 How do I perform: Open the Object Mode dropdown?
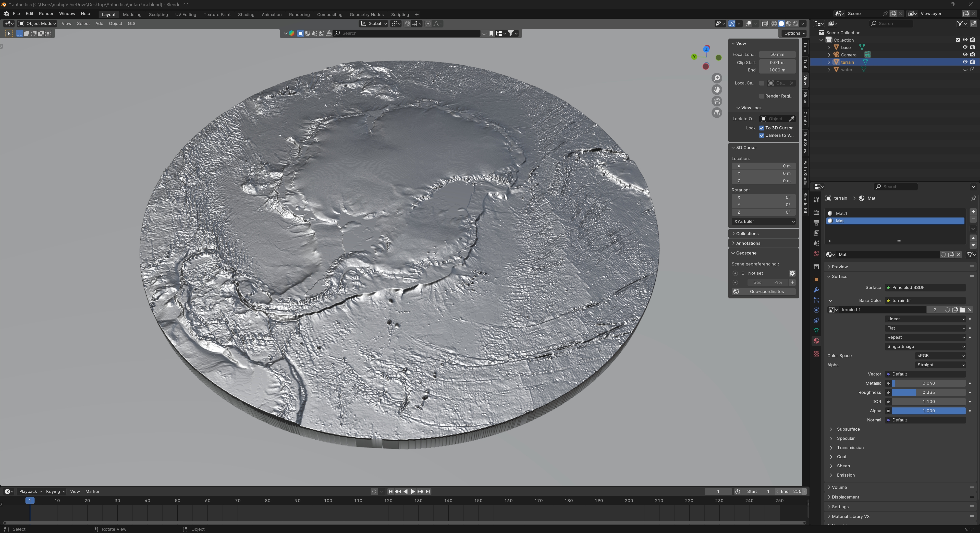pyautogui.click(x=38, y=23)
